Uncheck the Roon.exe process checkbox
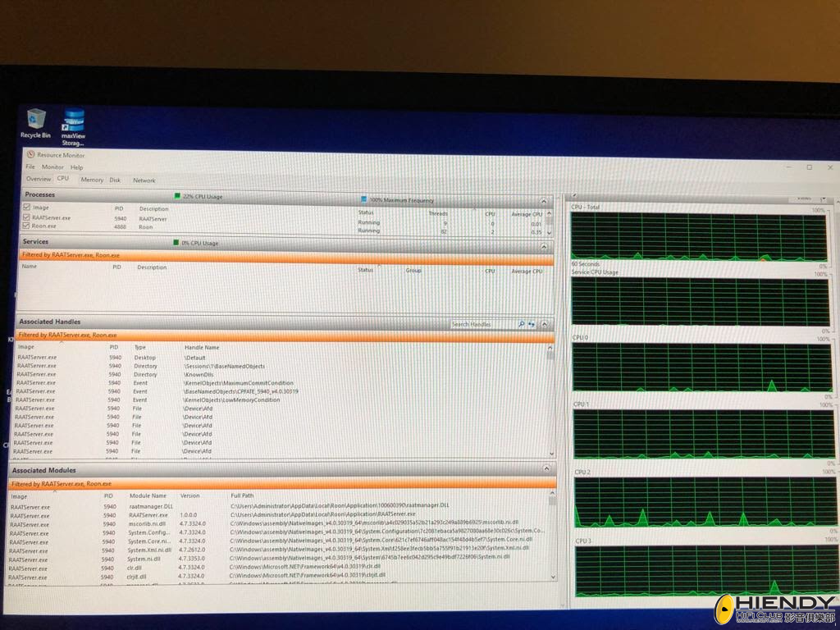This screenshot has width=840, height=630. pyautogui.click(x=26, y=226)
